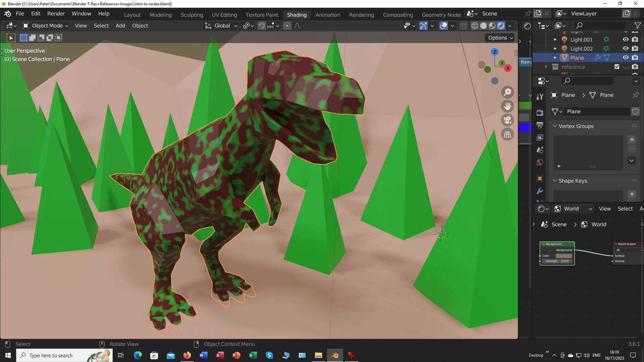
Task: Switch to the UV Editing workspace tab
Action: click(x=224, y=15)
